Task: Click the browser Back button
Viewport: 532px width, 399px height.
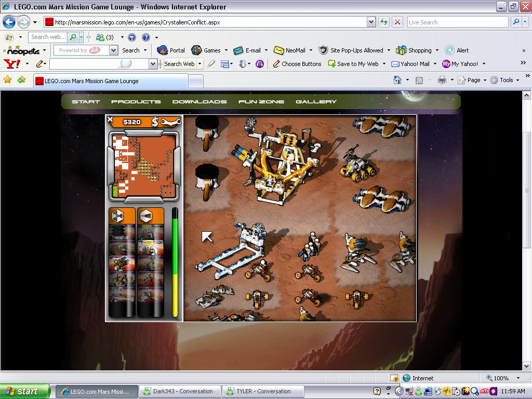Action: click(x=9, y=22)
